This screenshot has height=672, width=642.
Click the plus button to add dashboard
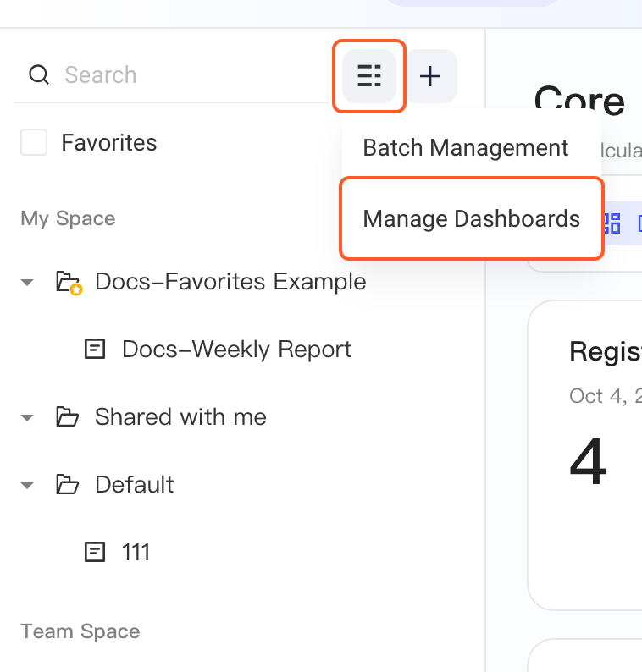[430, 76]
